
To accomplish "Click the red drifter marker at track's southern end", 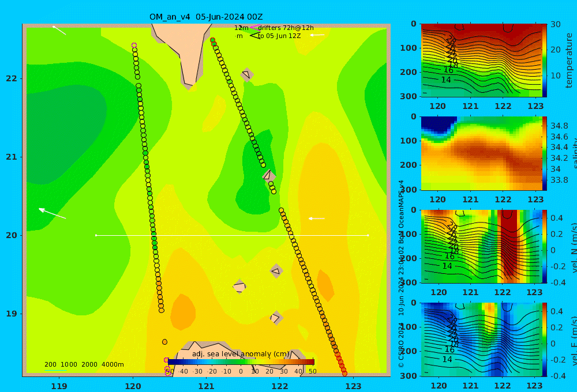I will coord(345,373).
